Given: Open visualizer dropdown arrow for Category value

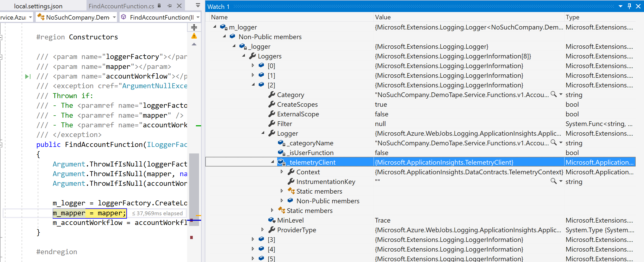Looking at the screenshot, I should [561, 94].
